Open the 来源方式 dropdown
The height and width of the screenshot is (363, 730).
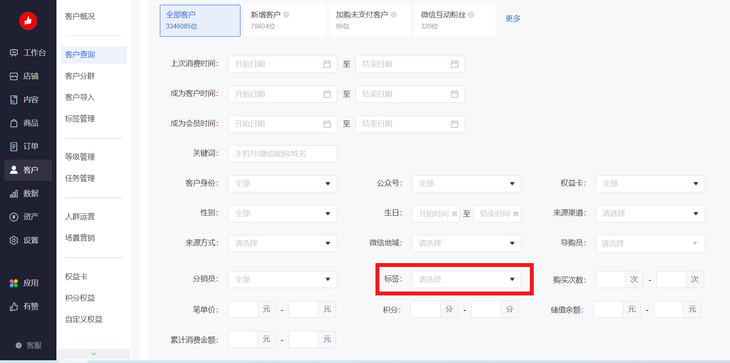tap(283, 243)
